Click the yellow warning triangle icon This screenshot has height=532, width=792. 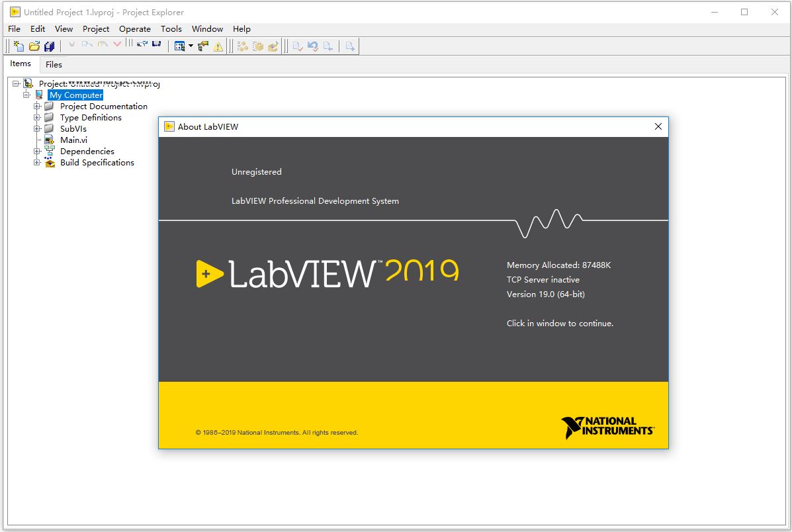(x=218, y=46)
